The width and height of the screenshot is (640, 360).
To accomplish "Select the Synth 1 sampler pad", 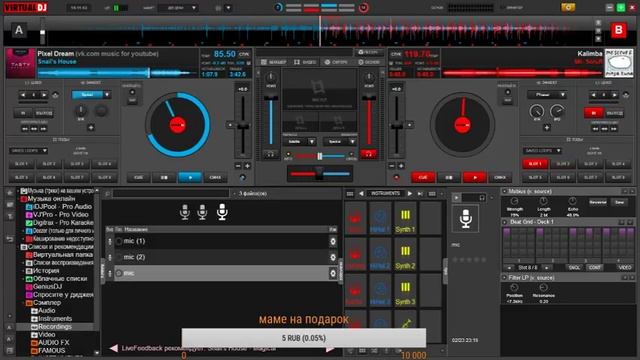I will (x=405, y=219).
